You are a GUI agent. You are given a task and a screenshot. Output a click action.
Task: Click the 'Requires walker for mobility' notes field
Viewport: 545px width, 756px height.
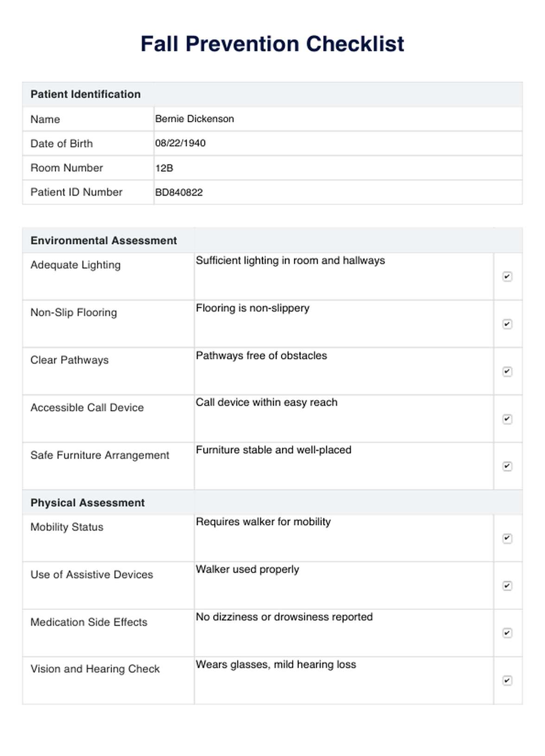point(343,538)
